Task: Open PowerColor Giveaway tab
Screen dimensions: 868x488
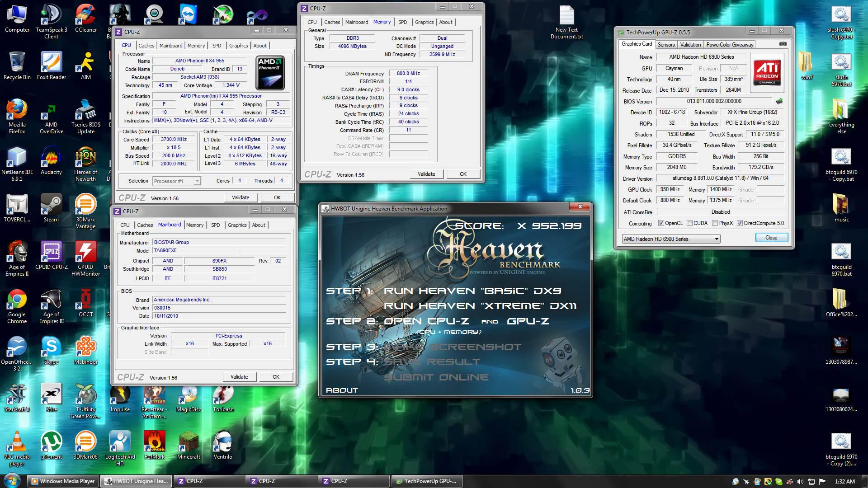Action: [730, 45]
